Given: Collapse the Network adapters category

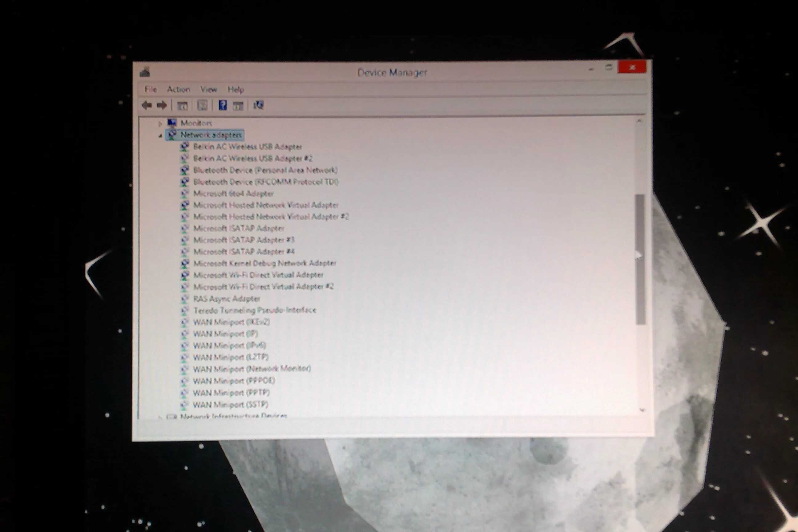Looking at the screenshot, I should click(160, 135).
